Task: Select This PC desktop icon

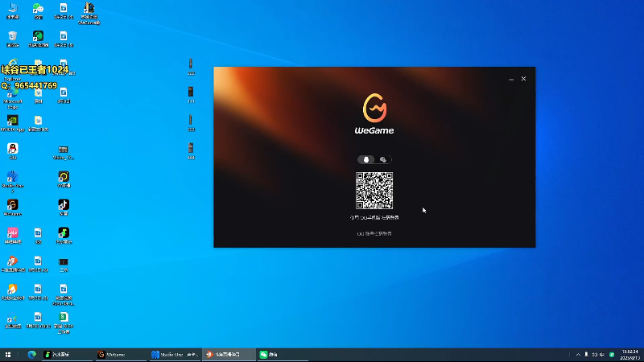Action: coord(13,11)
